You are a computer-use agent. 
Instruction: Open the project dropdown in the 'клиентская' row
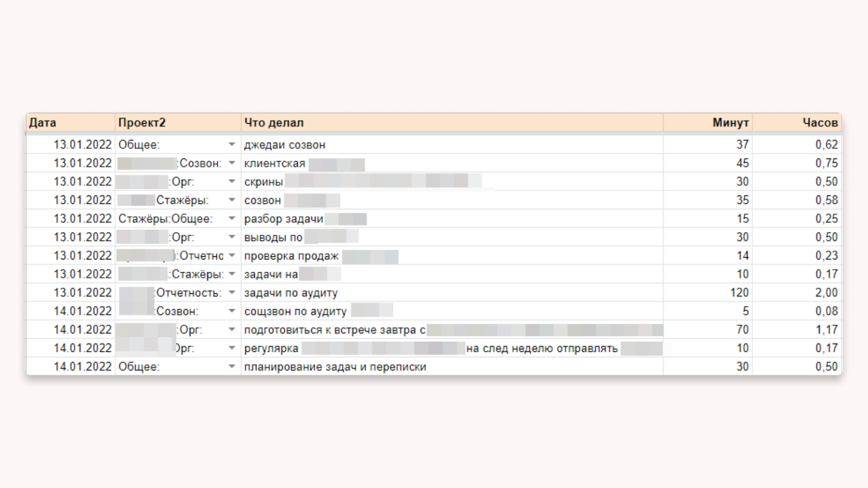232,163
